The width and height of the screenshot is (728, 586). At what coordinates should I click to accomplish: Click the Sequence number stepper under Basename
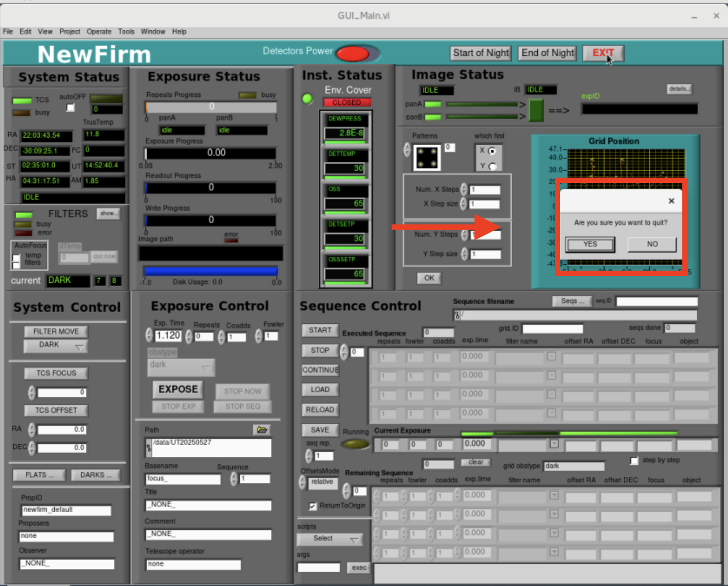(x=234, y=479)
